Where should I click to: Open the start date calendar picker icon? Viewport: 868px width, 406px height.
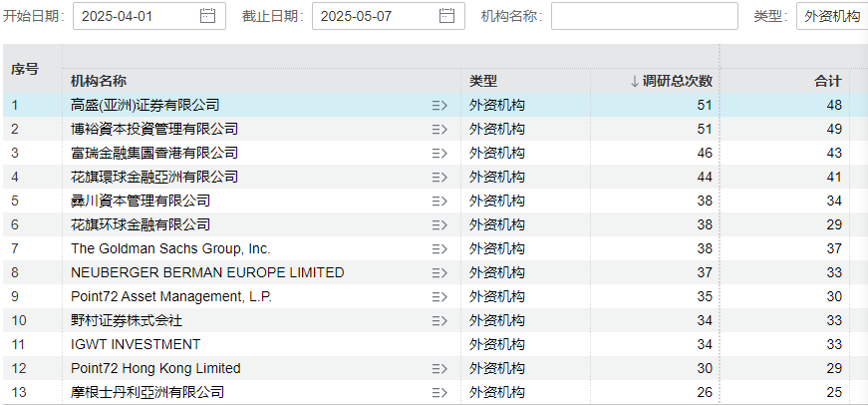coord(207,16)
